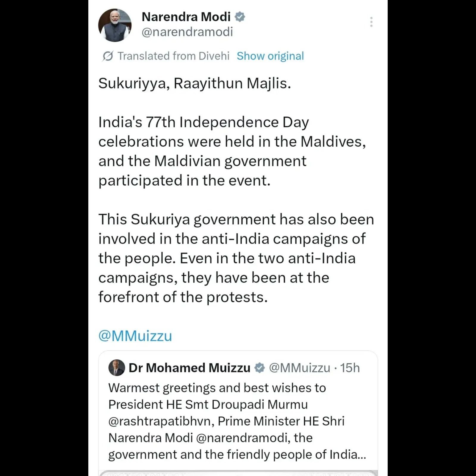The height and width of the screenshot is (476, 476).
Task: Click the "Dr Mohamed Muizzu" name in the quoted tweet
Action: (190, 368)
